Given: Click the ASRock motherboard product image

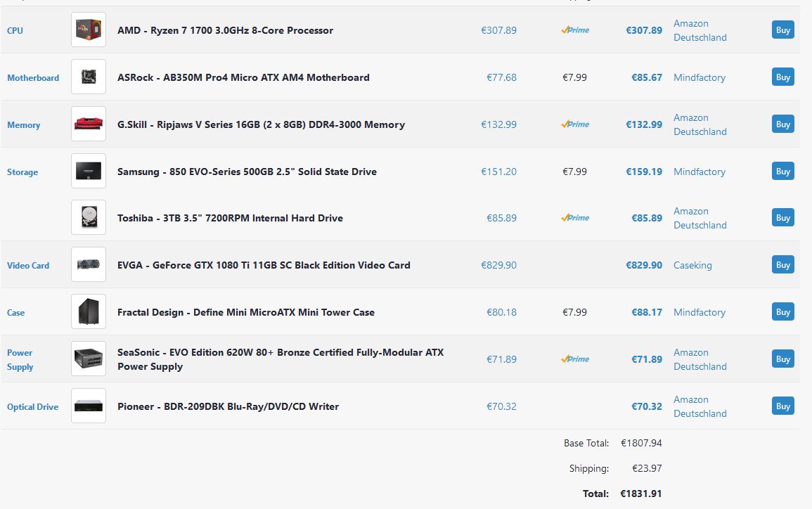Looking at the screenshot, I should (89, 77).
